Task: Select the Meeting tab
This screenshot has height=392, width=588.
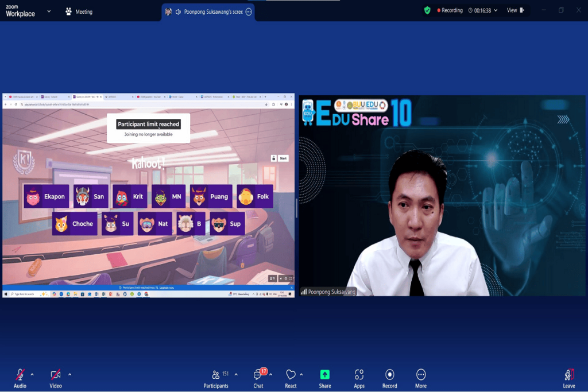Action: (79, 11)
